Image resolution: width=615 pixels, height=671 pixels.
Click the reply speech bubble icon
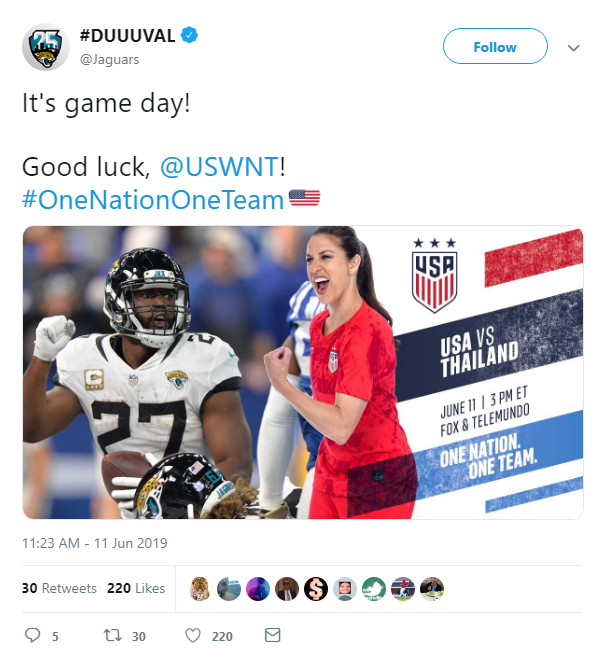coord(33,635)
